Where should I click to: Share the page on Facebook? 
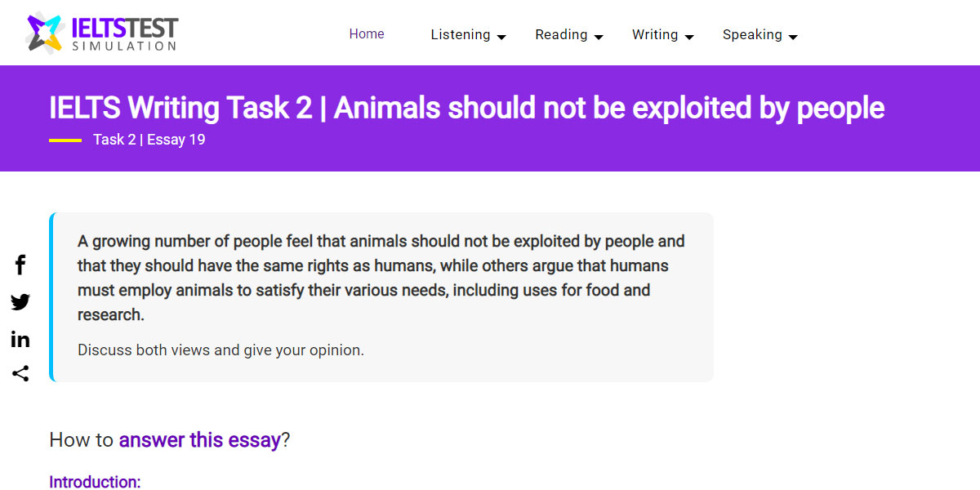pyautogui.click(x=20, y=265)
